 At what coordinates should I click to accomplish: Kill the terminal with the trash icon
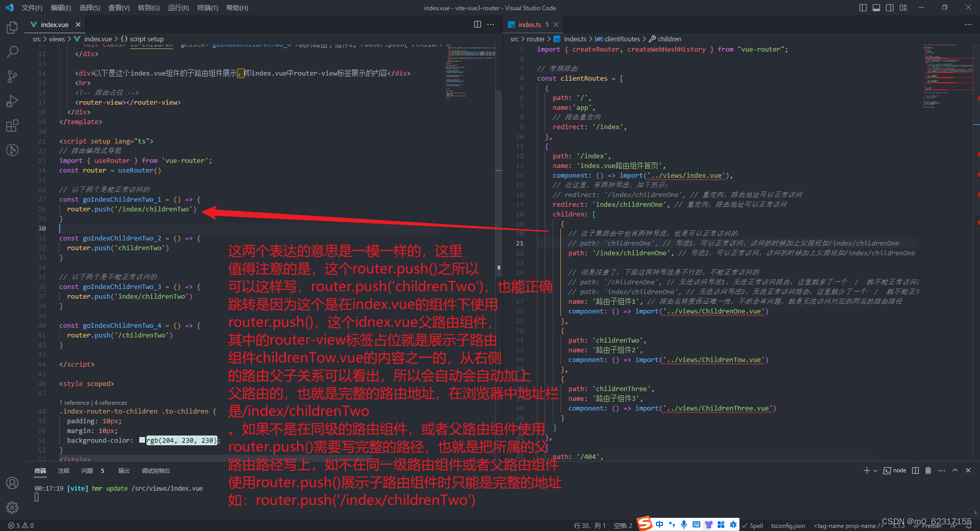point(928,470)
